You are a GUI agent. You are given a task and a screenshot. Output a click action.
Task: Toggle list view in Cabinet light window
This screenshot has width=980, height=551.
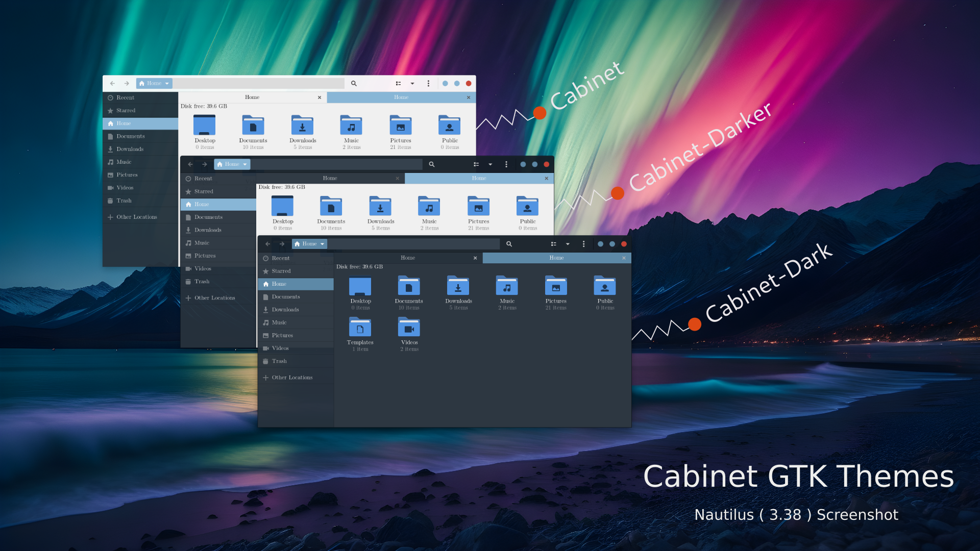click(x=399, y=83)
